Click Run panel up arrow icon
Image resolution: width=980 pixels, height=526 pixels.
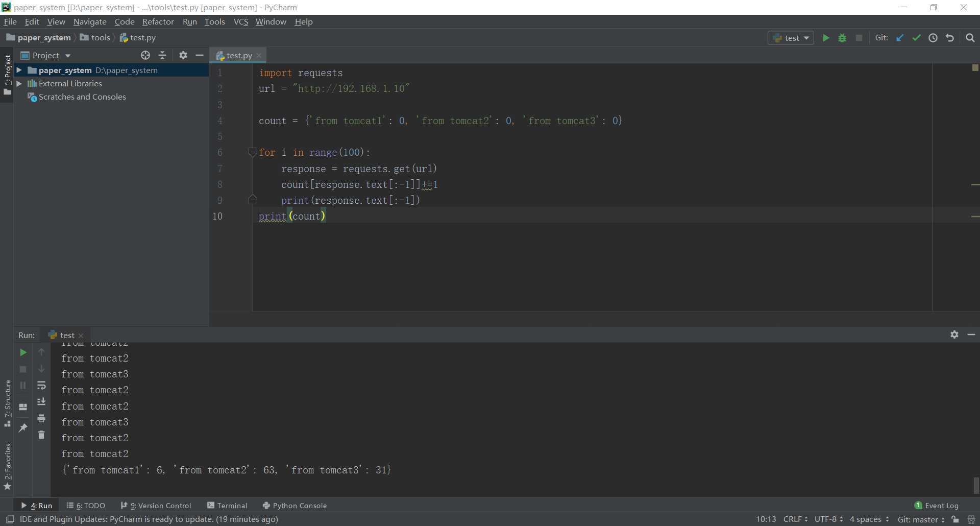click(x=41, y=352)
